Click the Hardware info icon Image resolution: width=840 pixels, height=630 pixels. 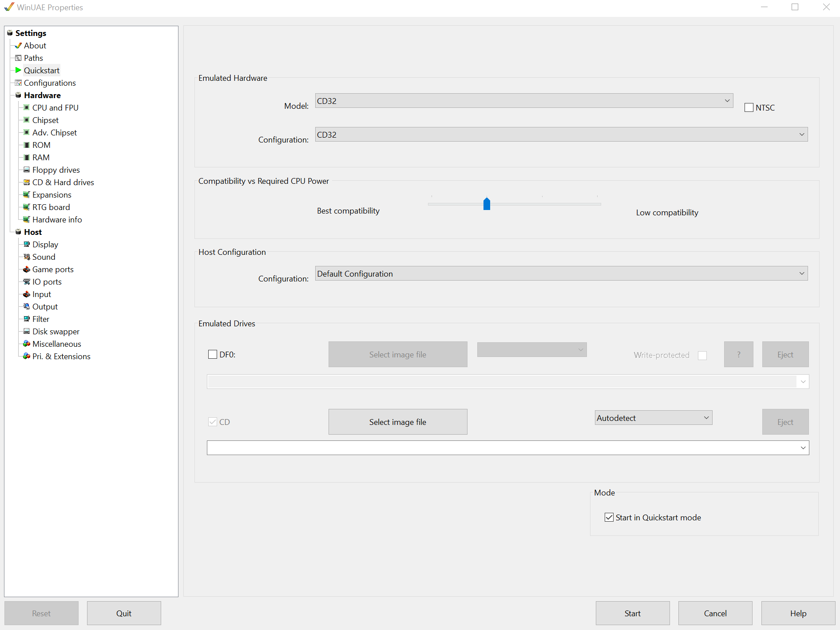pos(27,220)
